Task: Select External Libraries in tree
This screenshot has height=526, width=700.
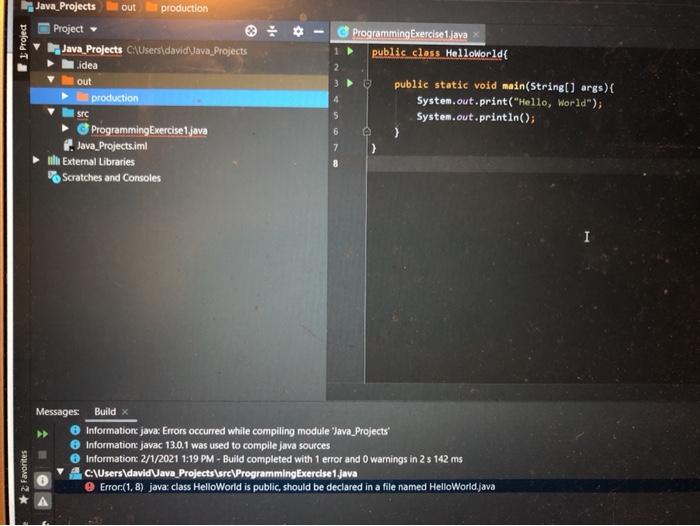Action: [98, 161]
